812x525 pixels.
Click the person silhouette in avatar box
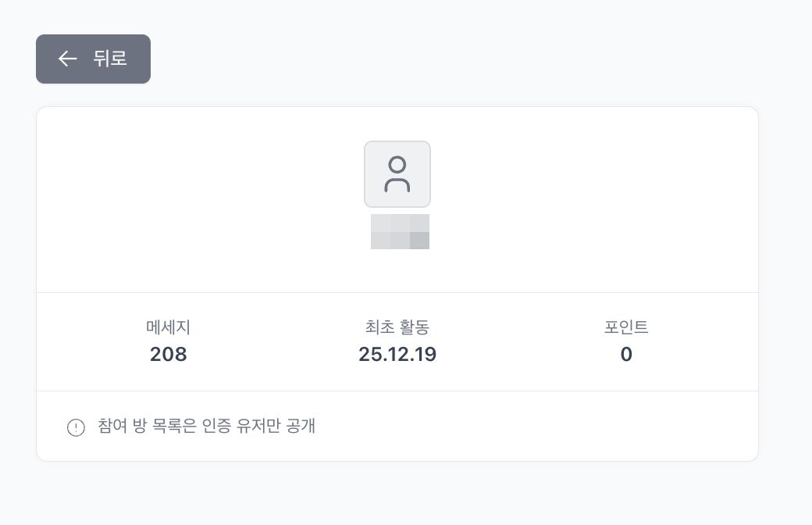click(x=397, y=174)
